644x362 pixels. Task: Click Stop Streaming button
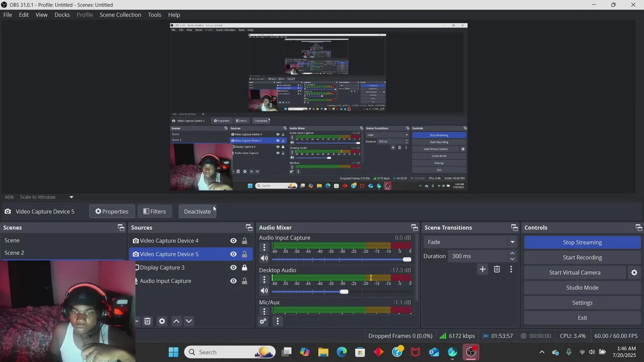tap(582, 242)
